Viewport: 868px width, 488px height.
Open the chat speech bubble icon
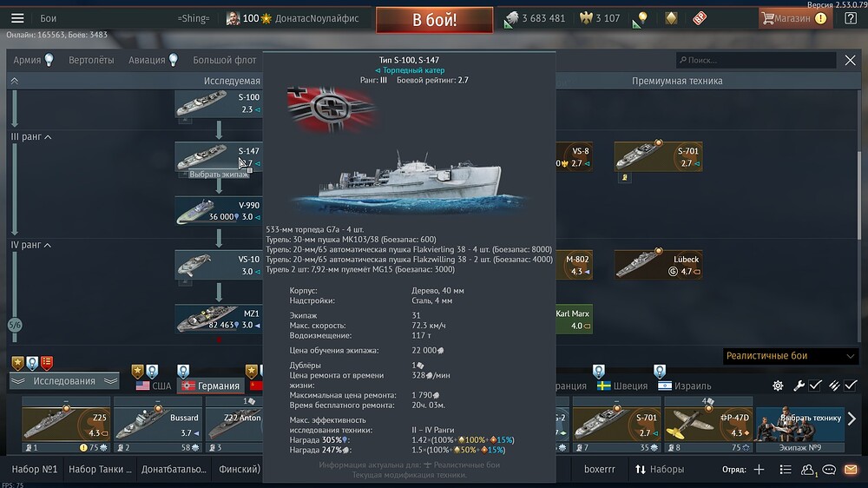[x=829, y=470]
